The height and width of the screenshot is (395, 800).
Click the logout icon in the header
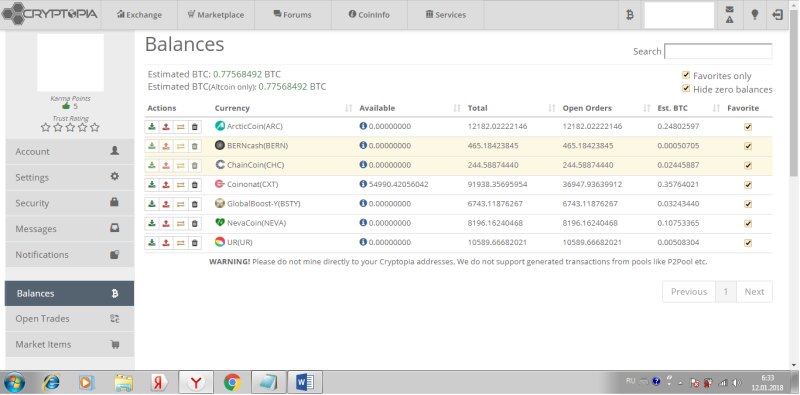point(778,15)
